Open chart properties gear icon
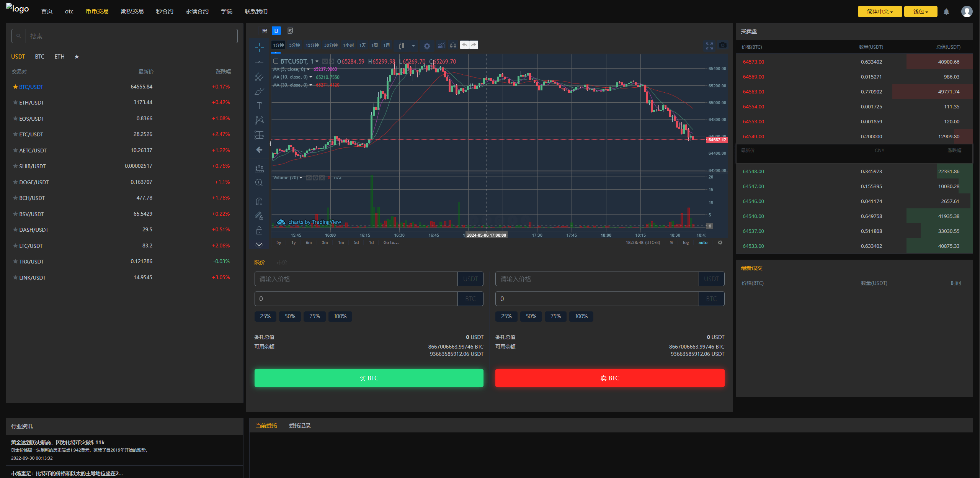This screenshot has height=478, width=980. click(427, 46)
